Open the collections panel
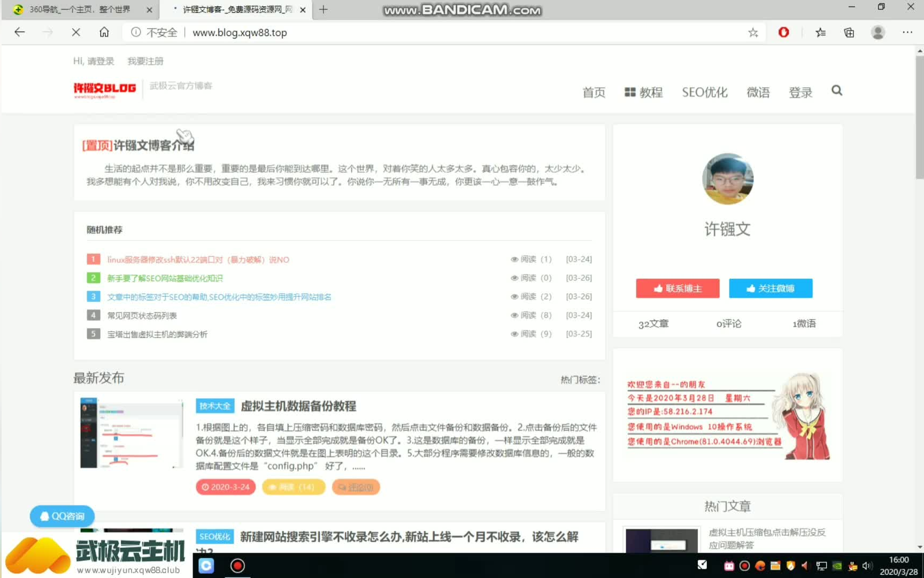Screen dimensions: 924x578 (849, 33)
